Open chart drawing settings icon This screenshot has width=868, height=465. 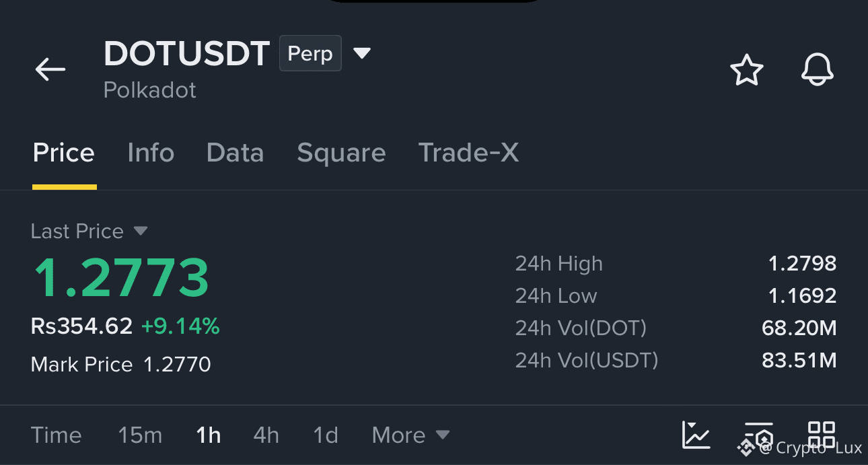coord(758,435)
